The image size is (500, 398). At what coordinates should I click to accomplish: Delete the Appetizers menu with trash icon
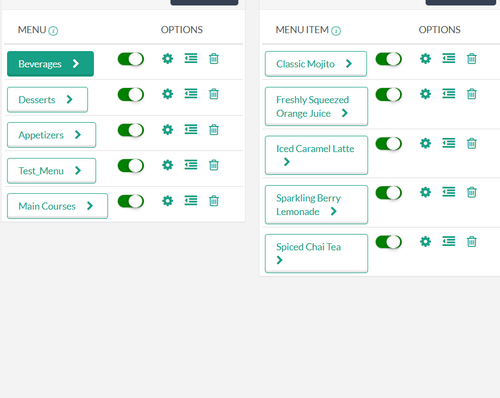(214, 130)
